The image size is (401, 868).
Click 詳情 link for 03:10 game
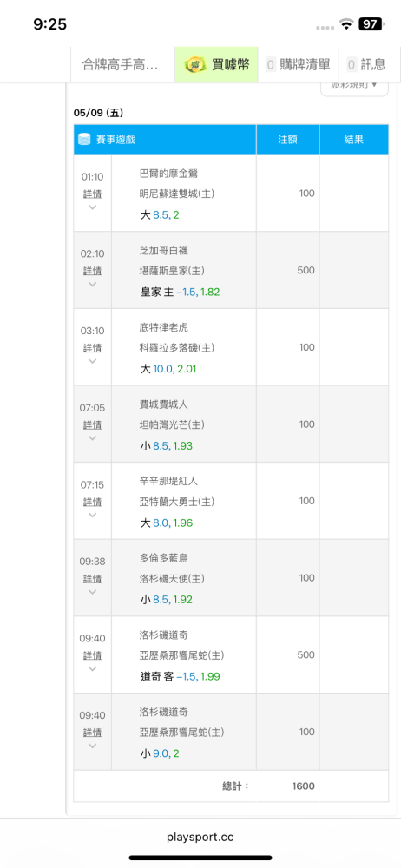(93, 348)
